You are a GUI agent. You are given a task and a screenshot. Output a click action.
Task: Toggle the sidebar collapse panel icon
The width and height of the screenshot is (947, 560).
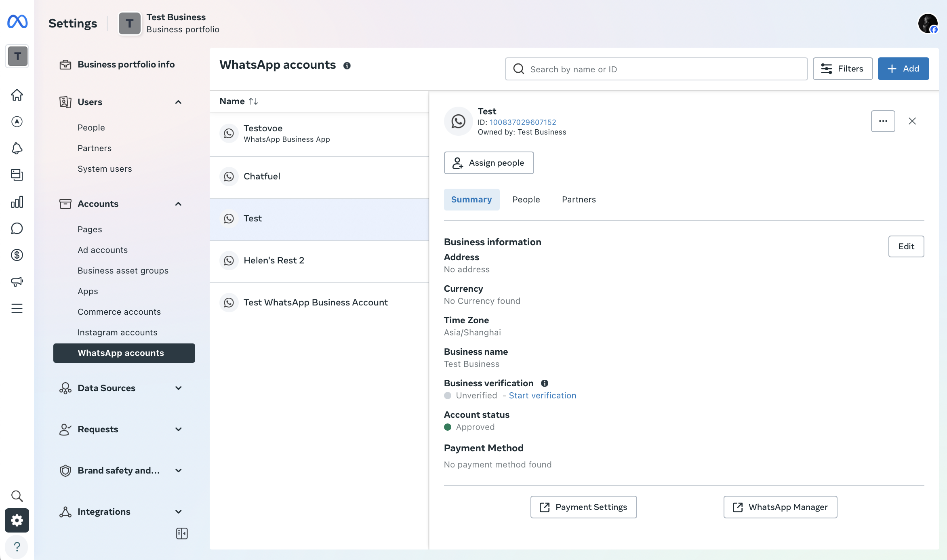[182, 533]
